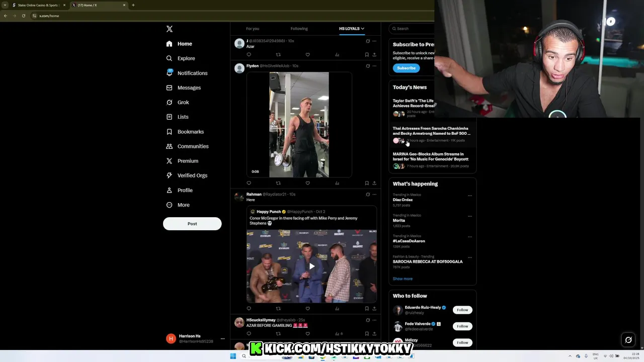Click the X logo in sidebar
Image resolution: width=644 pixels, height=362 pixels.
[170, 29]
